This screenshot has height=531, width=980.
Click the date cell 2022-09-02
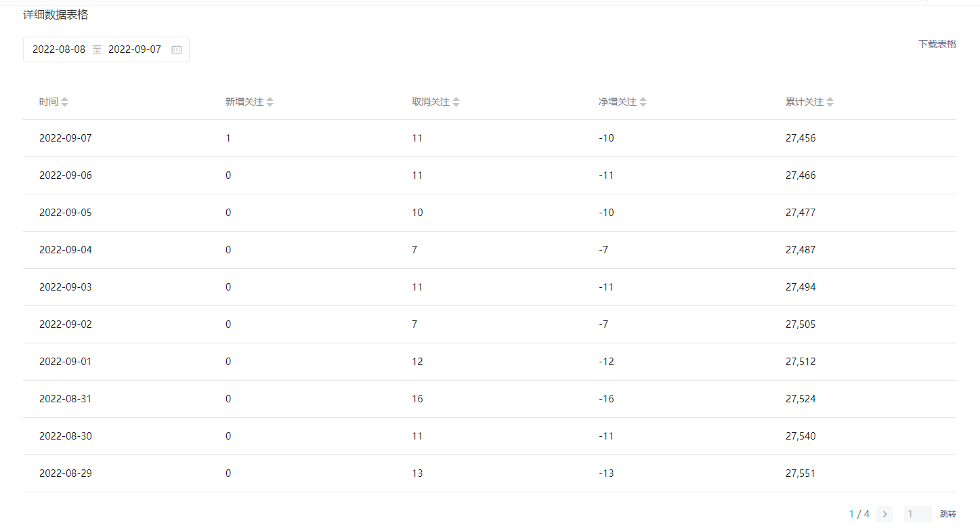coord(65,324)
